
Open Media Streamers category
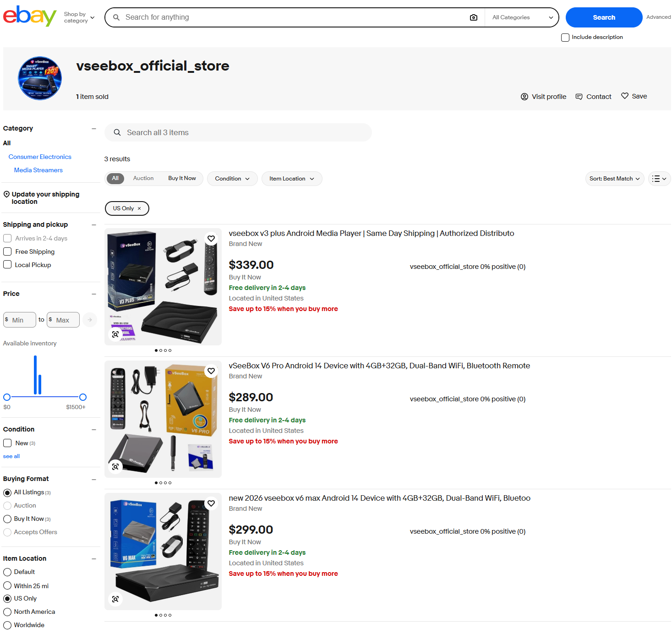(38, 170)
